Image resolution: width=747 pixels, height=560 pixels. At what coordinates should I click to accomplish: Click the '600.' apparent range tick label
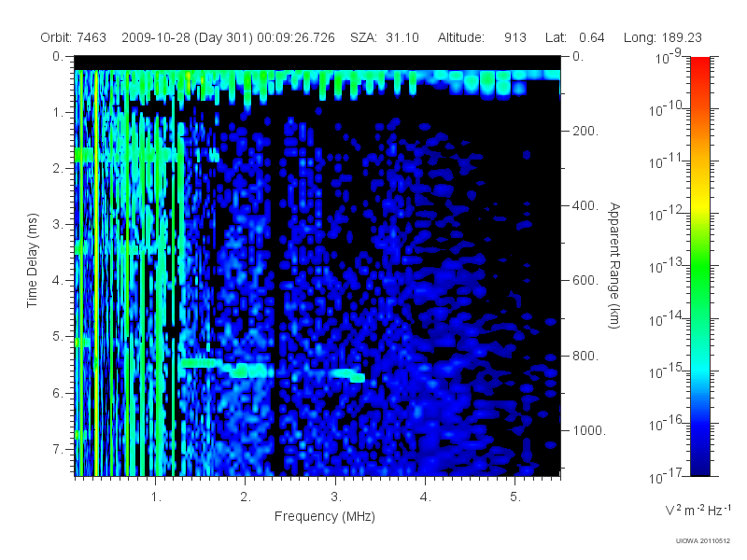click(x=585, y=281)
